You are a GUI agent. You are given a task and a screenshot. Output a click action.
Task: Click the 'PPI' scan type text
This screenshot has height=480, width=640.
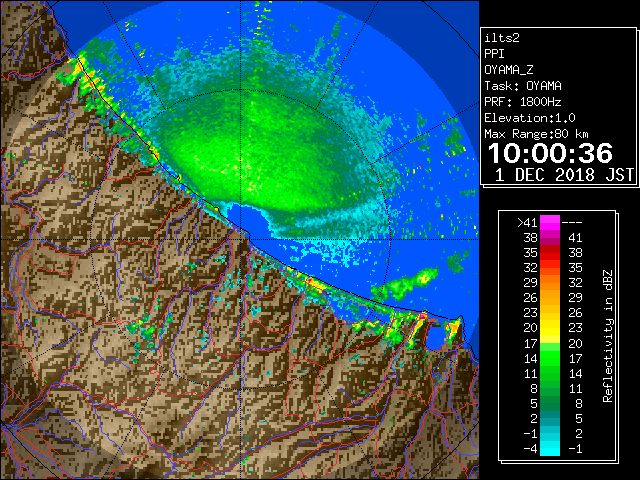pos(494,54)
